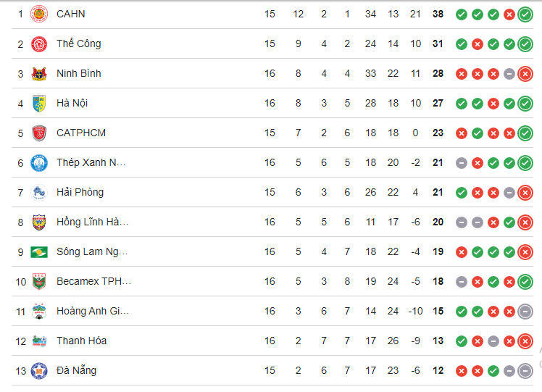Image resolution: width=542 pixels, height=392 pixels.
Task: Open the Hồng Lĩnh Hà Tĩnh team page
Action: tap(92, 222)
